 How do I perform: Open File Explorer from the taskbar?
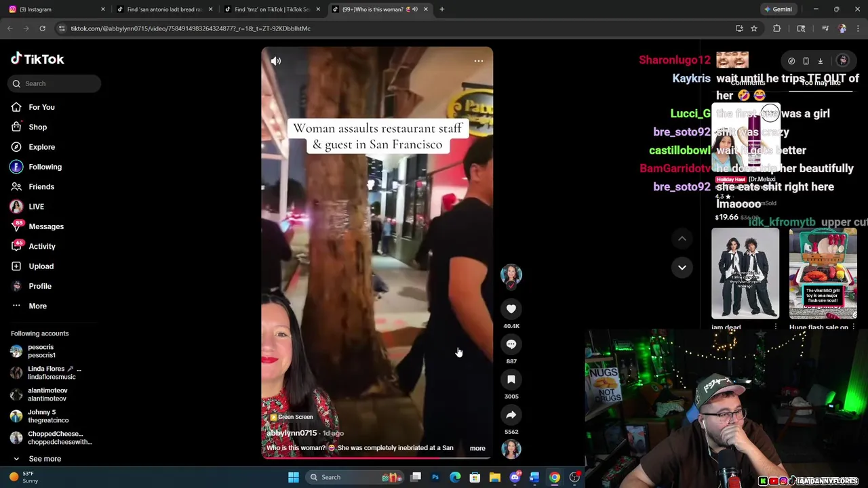(495, 477)
